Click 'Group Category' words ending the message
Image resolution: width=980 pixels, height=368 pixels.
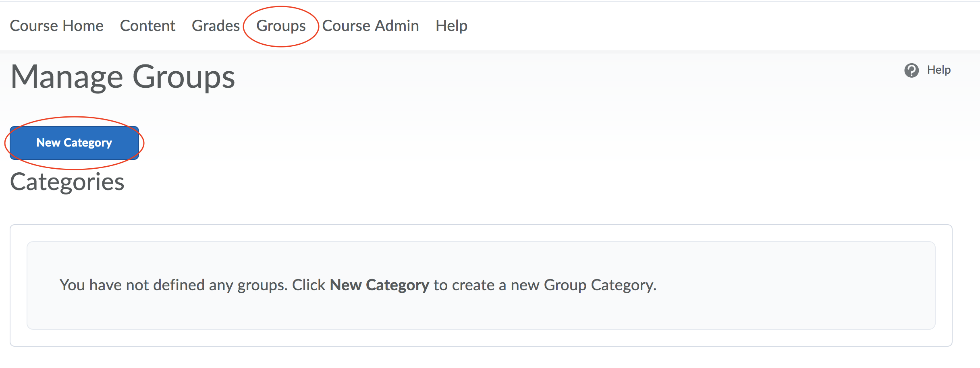click(600, 285)
